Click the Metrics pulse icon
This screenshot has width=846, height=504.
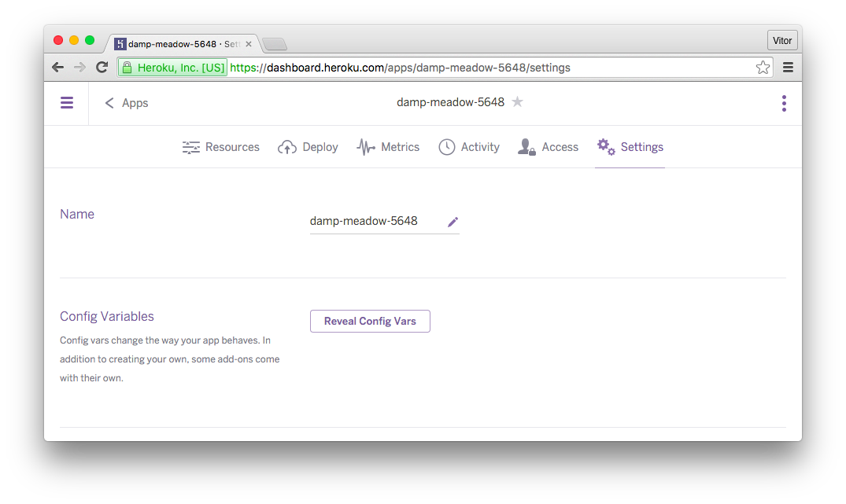click(366, 146)
